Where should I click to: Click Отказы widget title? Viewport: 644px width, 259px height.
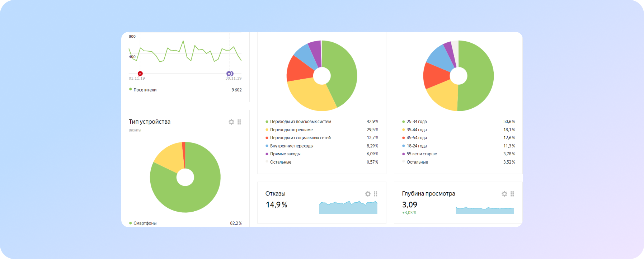pos(276,193)
